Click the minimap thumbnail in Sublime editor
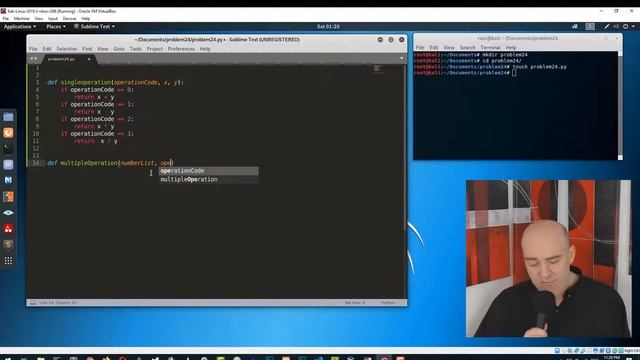This screenshot has width=640, height=360. [378, 69]
